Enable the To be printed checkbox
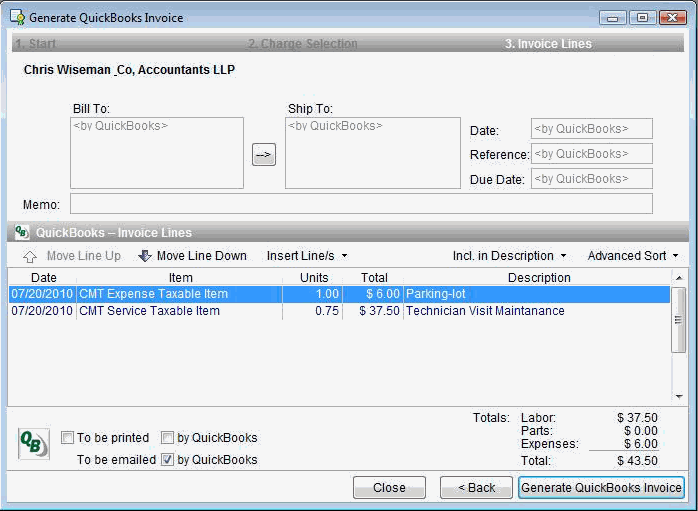The width and height of the screenshot is (698, 511). click(x=67, y=438)
